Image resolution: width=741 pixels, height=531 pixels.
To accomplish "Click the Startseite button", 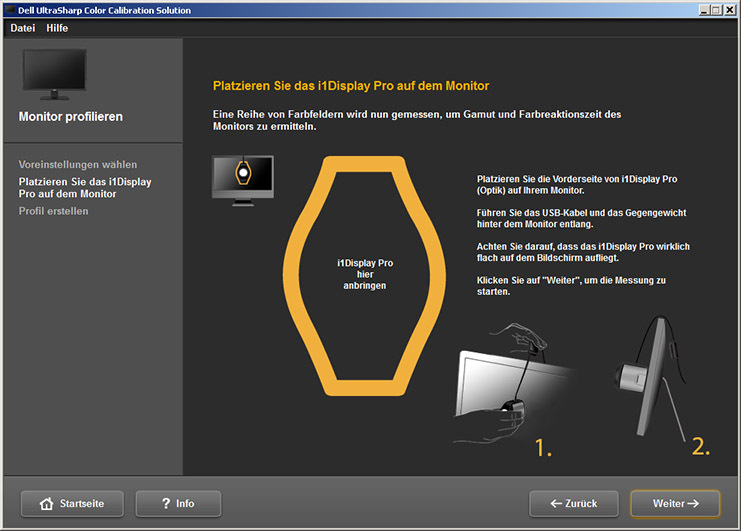I will pos(72,504).
